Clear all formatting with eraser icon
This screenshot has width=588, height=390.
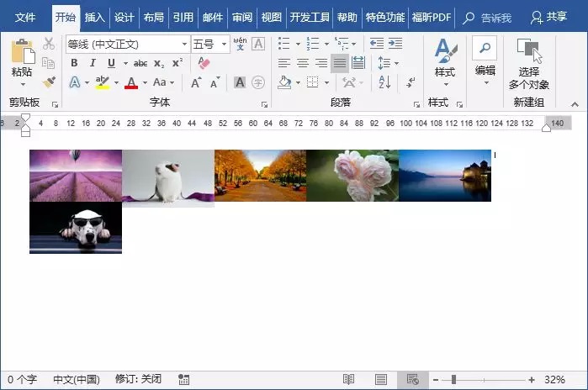point(204,63)
